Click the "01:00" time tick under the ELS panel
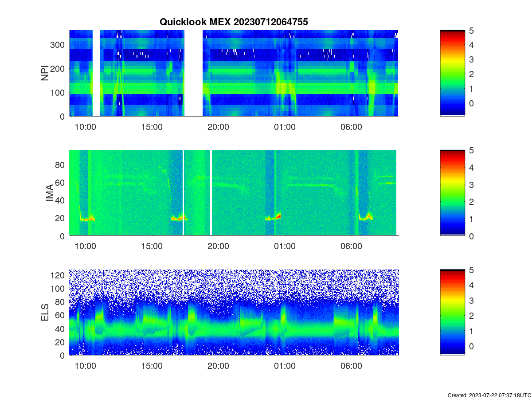The height and width of the screenshot is (399, 532). click(285, 366)
